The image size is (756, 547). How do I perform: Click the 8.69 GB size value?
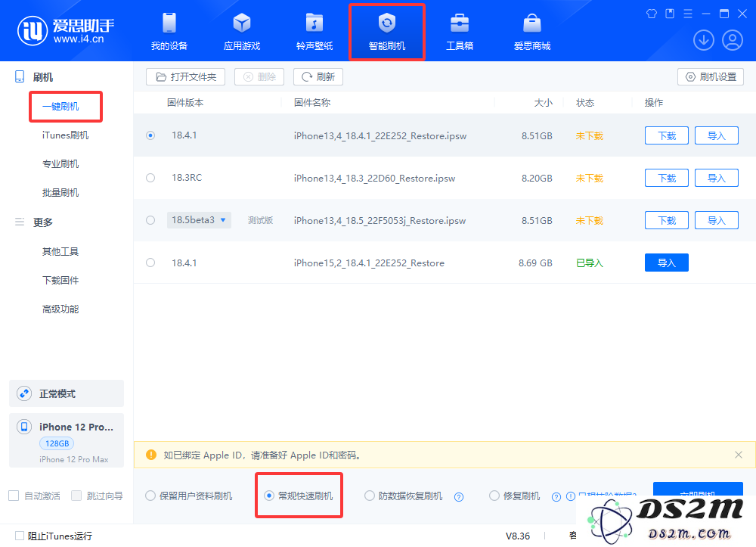point(535,263)
